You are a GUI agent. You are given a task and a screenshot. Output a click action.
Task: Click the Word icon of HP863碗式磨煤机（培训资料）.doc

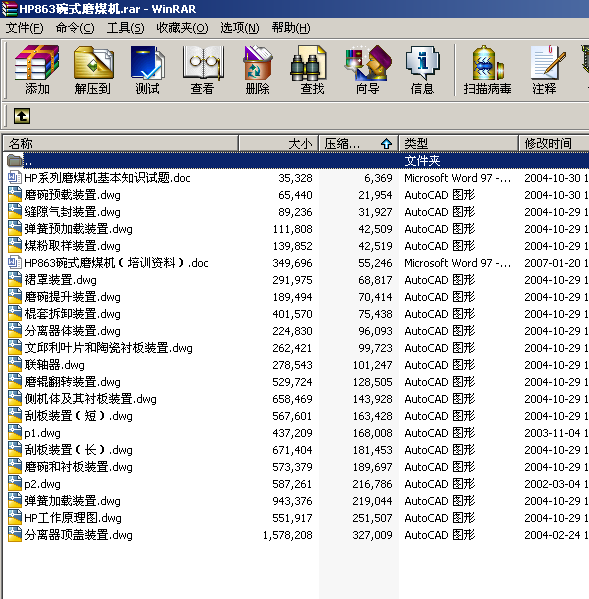tap(15, 262)
